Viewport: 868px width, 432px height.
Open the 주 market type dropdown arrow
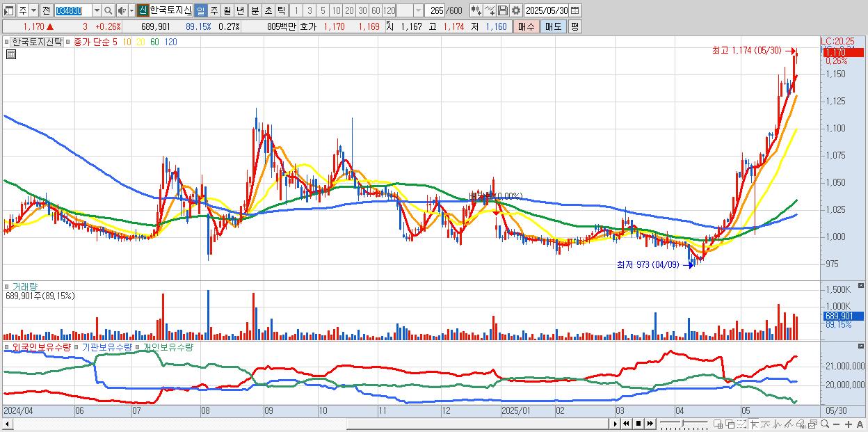(x=33, y=10)
